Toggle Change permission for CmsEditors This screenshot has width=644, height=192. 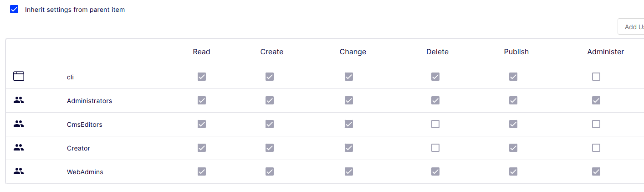click(x=349, y=124)
